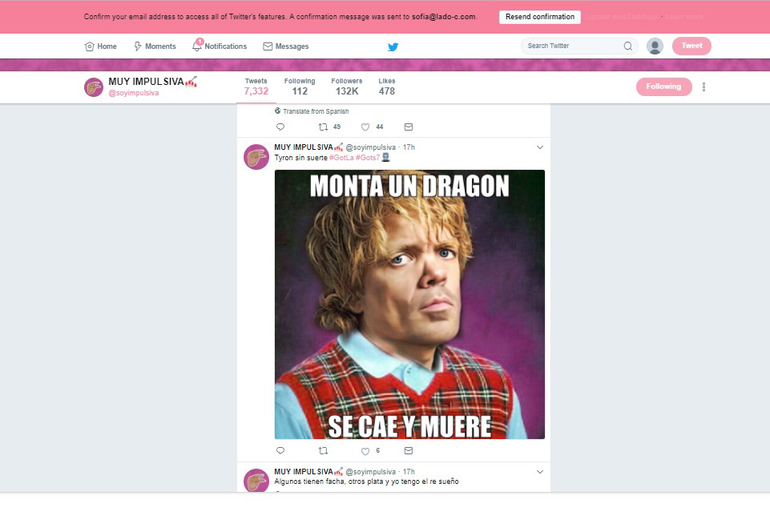Toggle the pink Following button on profile

pyautogui.click(x=664, y=87)
